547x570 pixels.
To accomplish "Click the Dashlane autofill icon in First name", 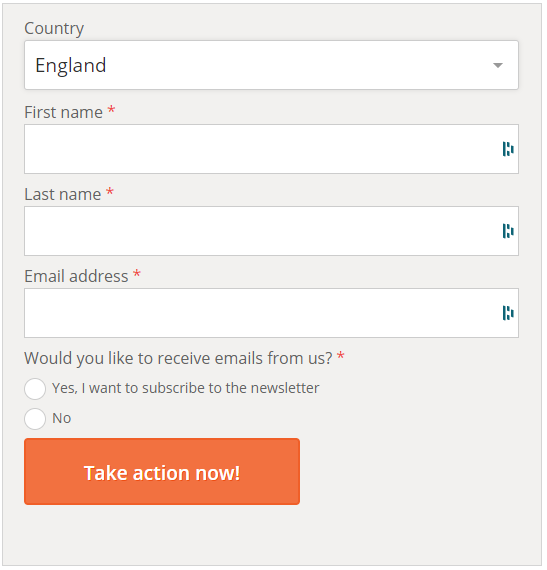I will coord(508,149).
